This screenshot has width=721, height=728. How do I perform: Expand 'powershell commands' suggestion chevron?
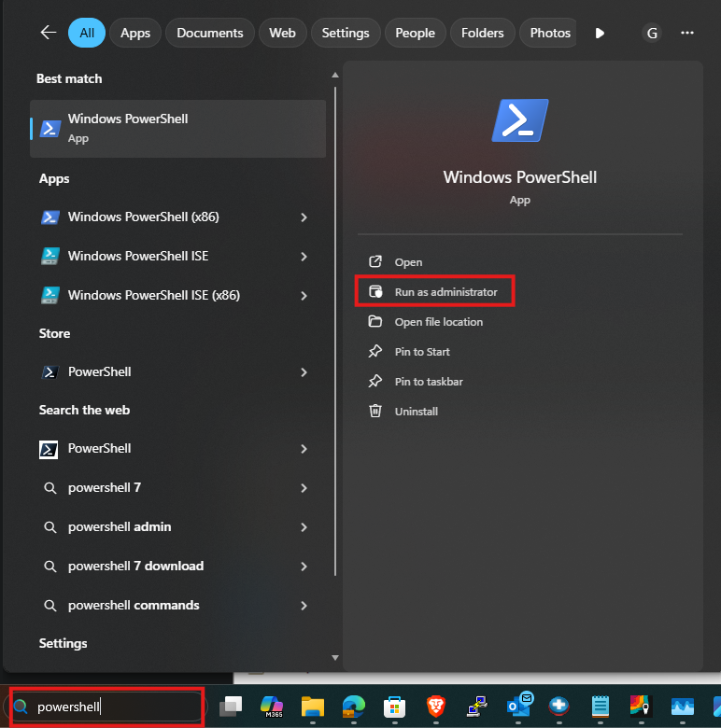click(304, 606)
